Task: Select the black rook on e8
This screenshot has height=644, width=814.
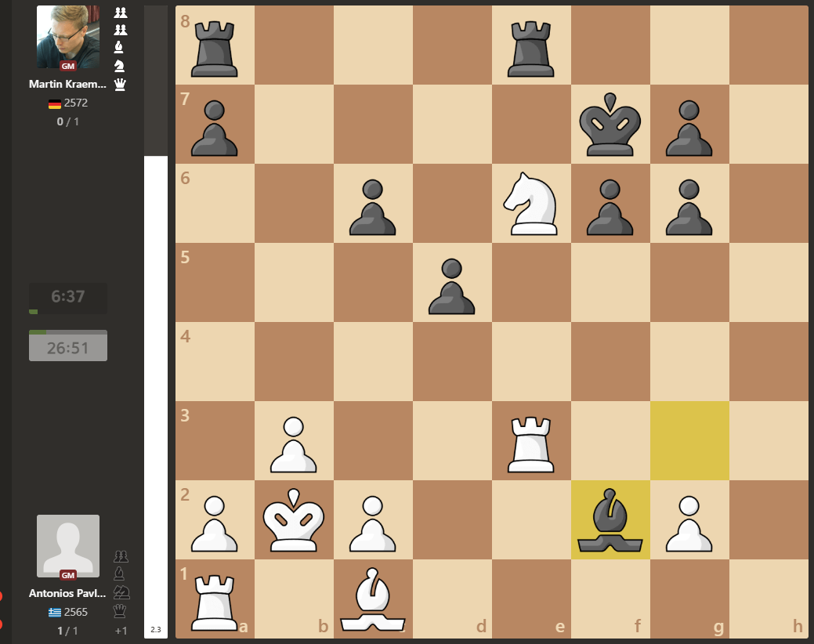Action: 531,45
